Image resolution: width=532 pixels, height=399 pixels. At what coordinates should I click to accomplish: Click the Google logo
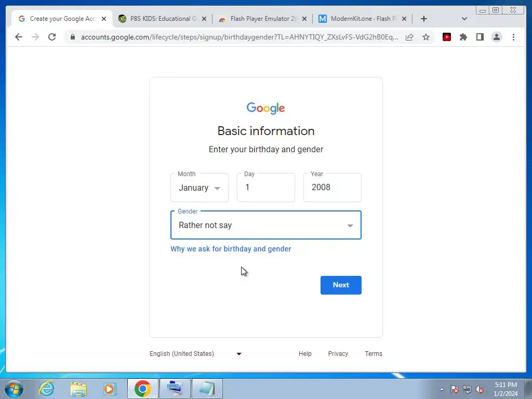tap(265, 108)
